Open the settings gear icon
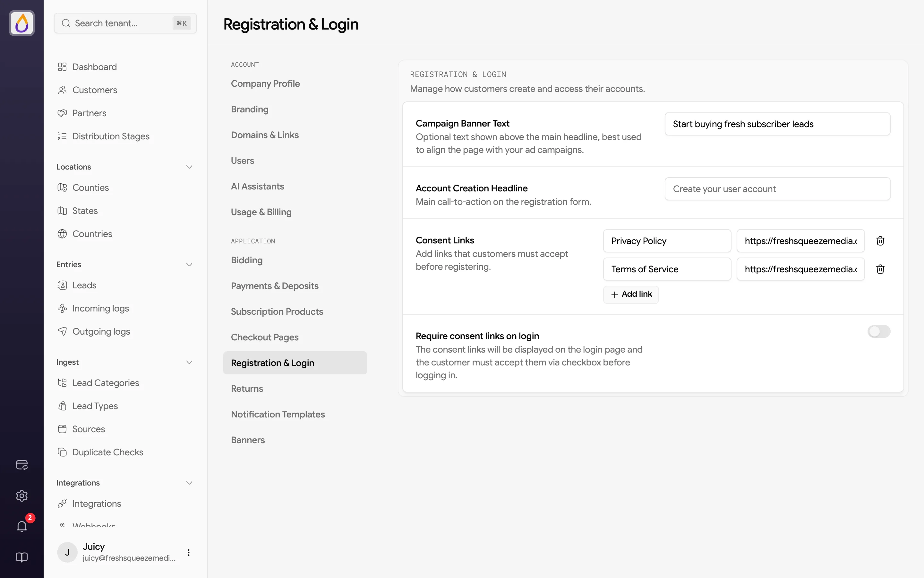924x578 pixels. [22, 496]
